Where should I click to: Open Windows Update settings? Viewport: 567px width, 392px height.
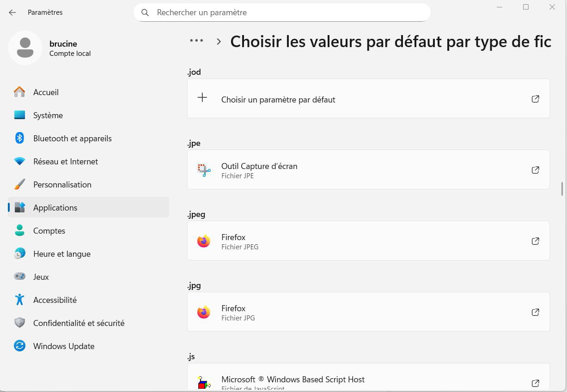pyautogui.click(x=63, y=346)
